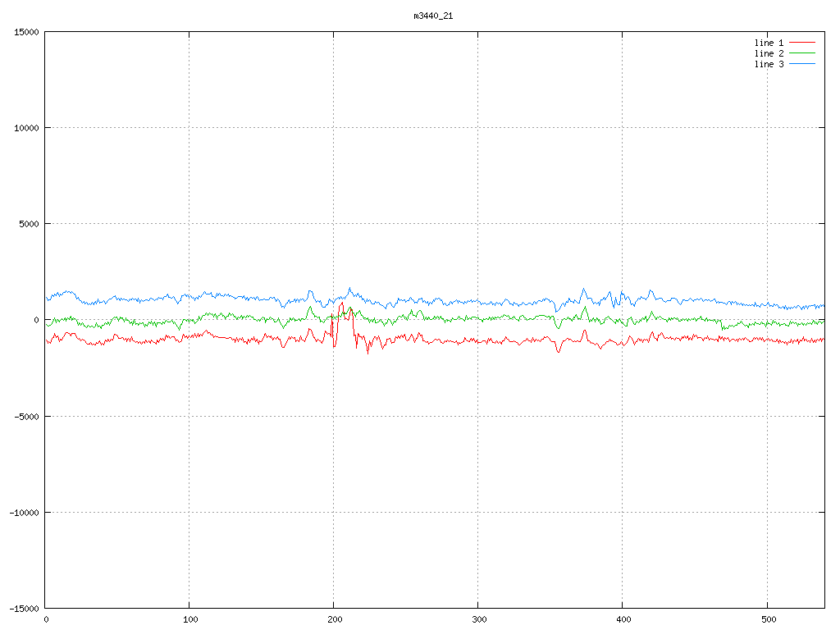Screen dimensions: 840x630
Task: Click the green line 2 legend sample
Action: [x=802, y=52]
